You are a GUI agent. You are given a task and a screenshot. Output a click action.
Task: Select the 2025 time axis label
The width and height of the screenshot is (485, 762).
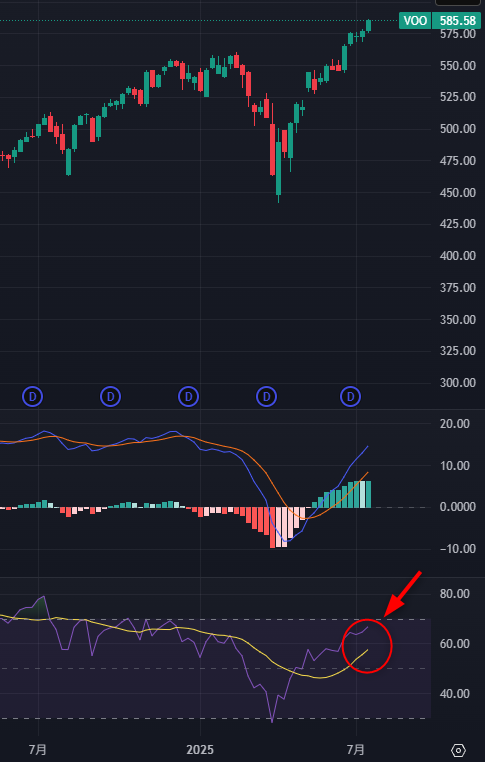coord(200,750)
